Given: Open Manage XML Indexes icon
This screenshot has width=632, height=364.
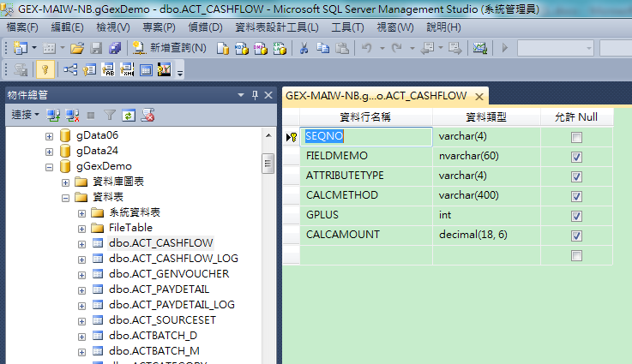Looking at the screenshot, I should click(127, 69).
